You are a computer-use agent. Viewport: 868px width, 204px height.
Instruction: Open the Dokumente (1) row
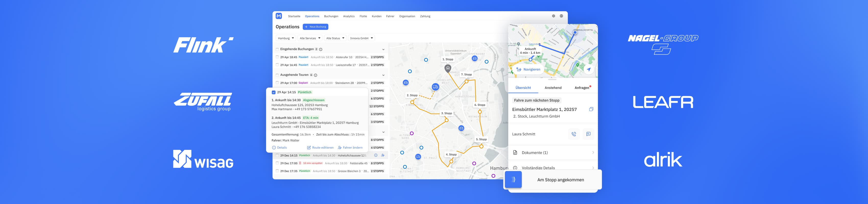[x=553, y=153]
